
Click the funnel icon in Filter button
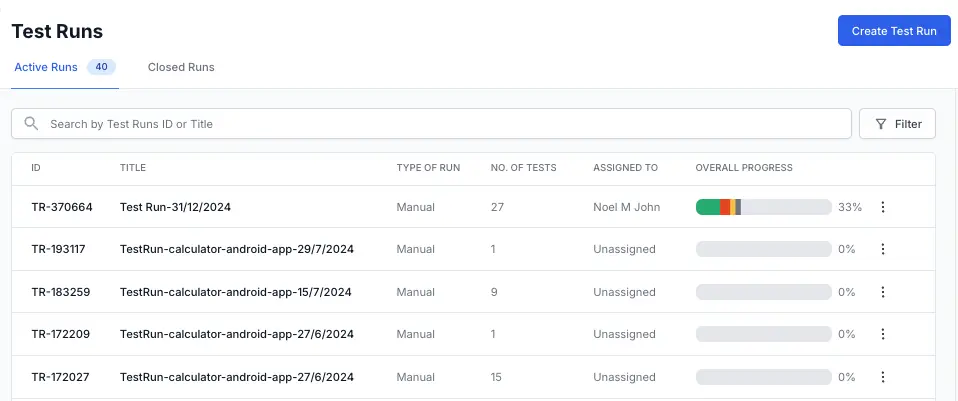[x=880, y=124]
